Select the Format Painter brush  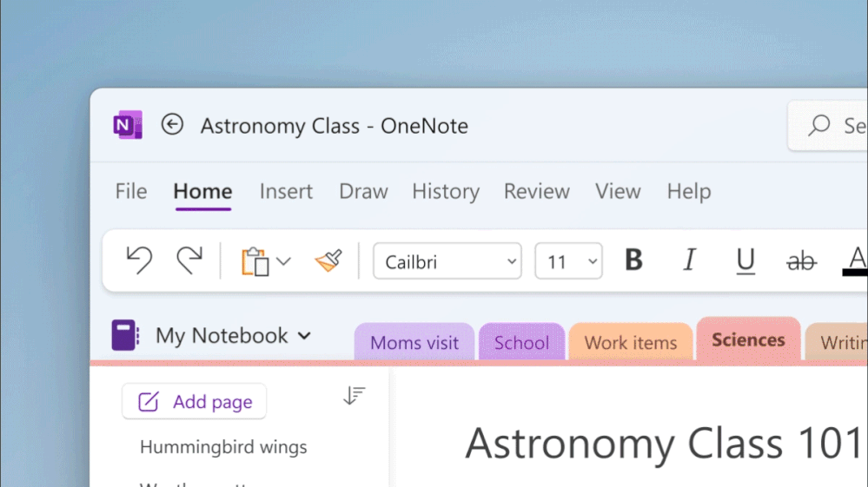[328, 260]
